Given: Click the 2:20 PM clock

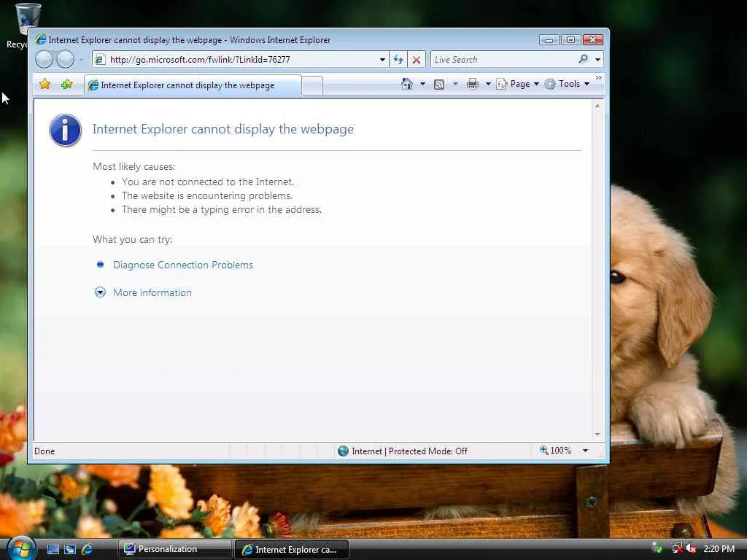Looking at the screenshot, I should (x=719, y=549).
